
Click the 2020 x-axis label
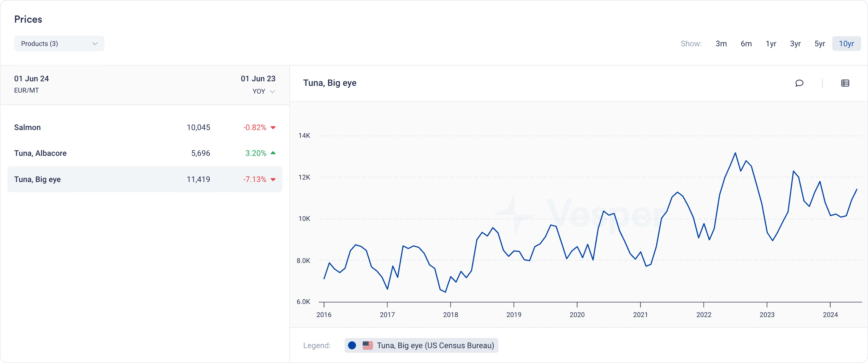pos(577,315)
